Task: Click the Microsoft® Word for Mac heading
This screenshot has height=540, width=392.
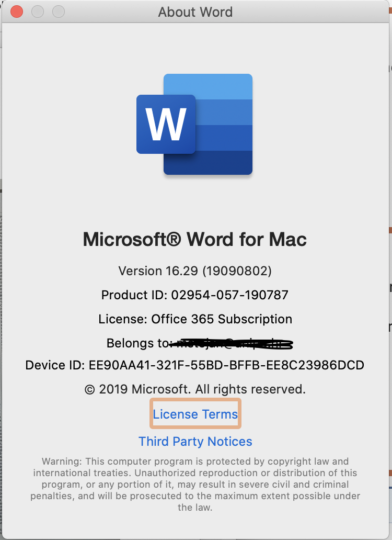Action: click(x=194, y=239)
